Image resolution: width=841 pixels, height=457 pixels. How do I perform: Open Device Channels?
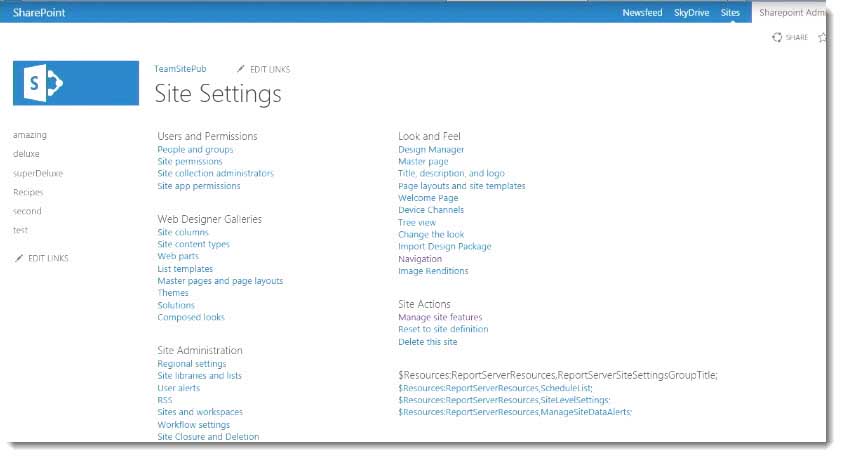(x=431, y=210)
